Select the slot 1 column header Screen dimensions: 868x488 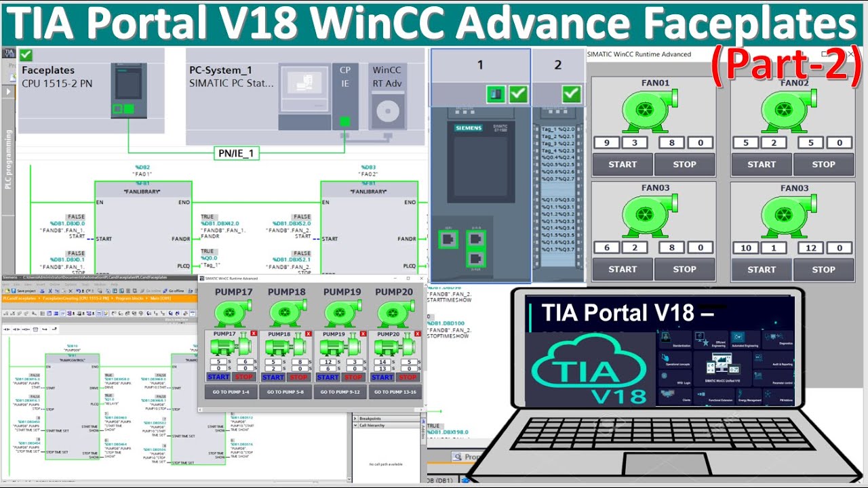(x=480, y=66)
